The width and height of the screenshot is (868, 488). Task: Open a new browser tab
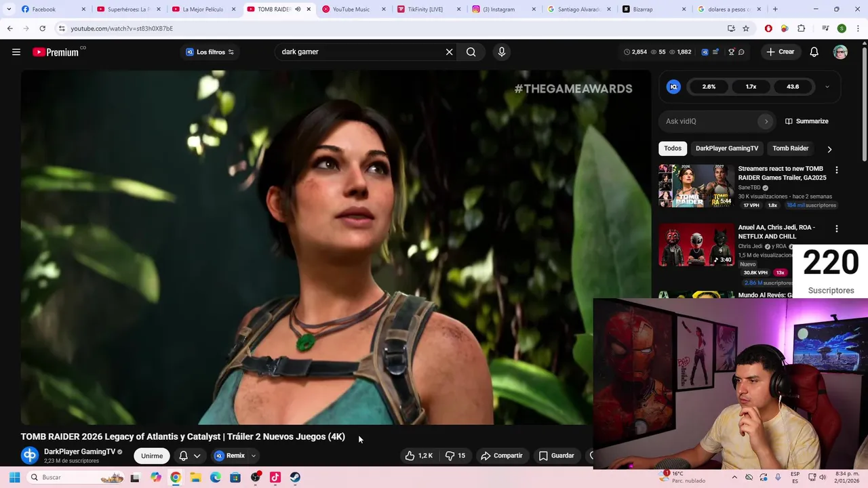click(775, 9)
